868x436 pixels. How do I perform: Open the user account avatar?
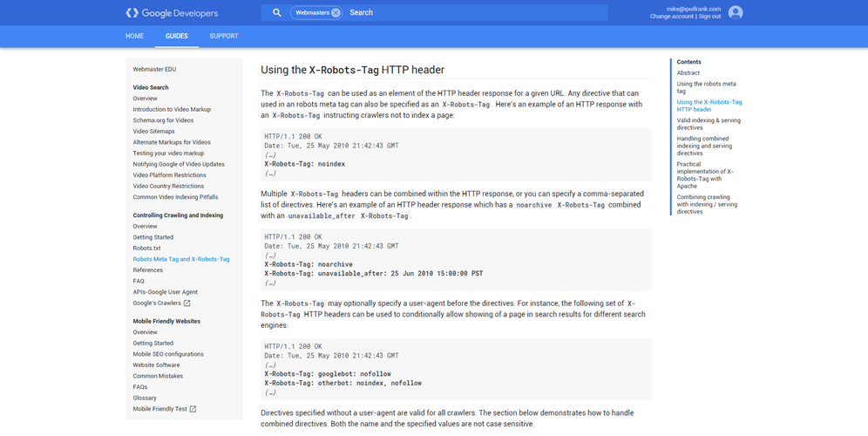coord(736,12)
